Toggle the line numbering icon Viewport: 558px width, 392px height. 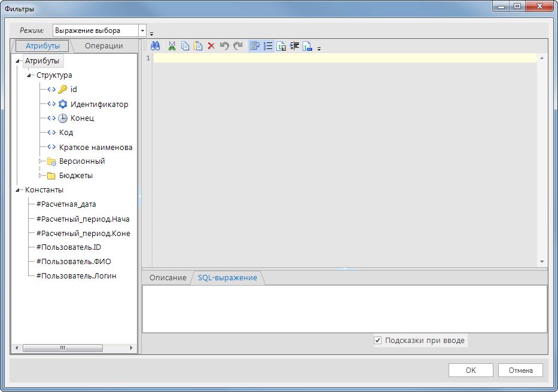click(268, 46)
